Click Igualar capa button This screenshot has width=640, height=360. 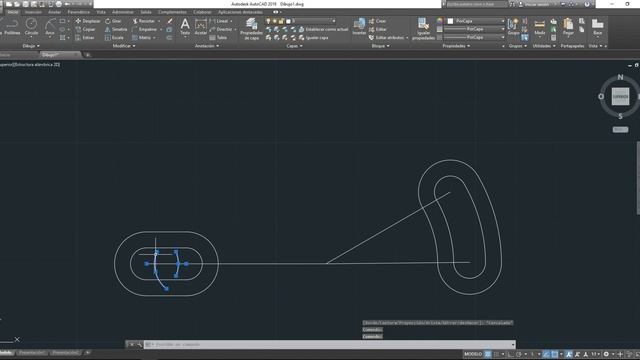coord(313,38)
